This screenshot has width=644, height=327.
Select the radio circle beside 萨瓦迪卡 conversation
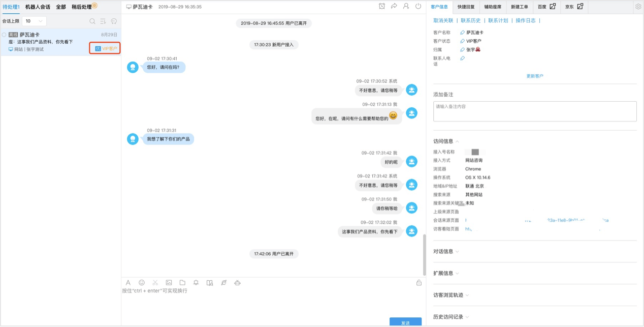tap(4, 35)
